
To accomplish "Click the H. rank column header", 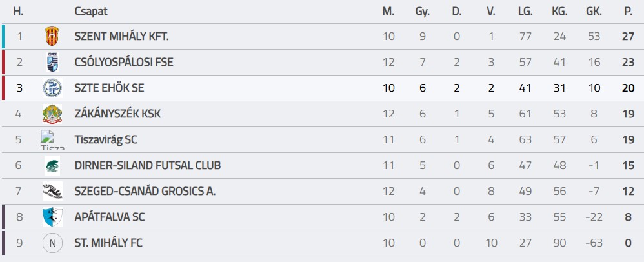I will 18,12.
